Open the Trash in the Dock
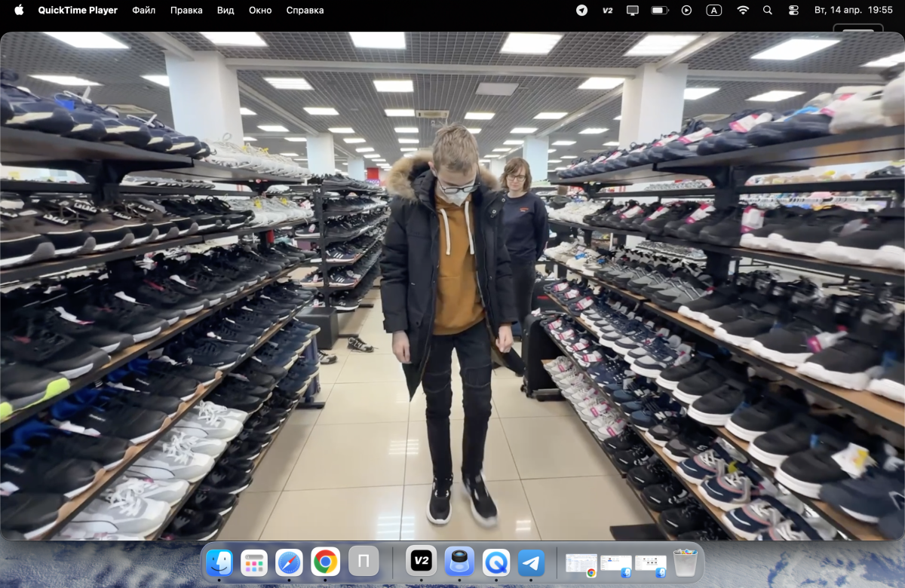 [685, 562]
